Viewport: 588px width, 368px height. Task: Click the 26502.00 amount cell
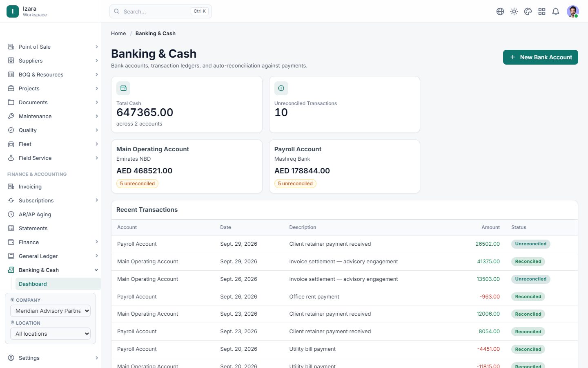(x=488, y=244)
